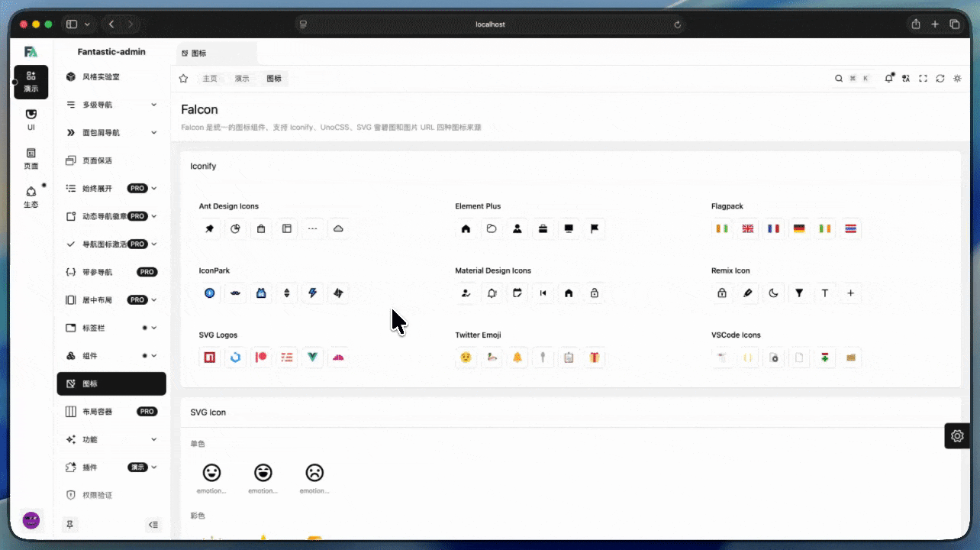Screen dimensions: 980x550
Task: Switch to the UI main navigation section
Action: point(31,120)
